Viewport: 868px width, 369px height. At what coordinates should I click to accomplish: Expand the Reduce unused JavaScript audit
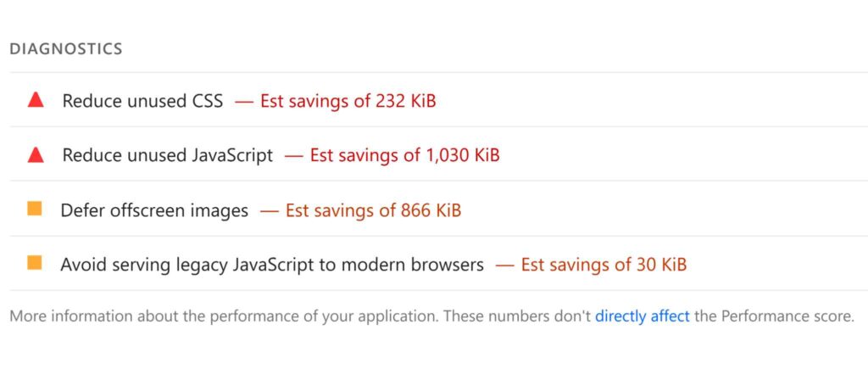(168, 155)
